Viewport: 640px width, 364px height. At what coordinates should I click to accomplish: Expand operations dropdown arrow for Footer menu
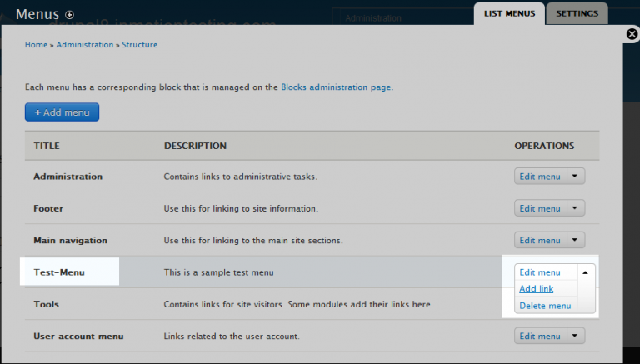pyautogui.click(x=576, y=208)
